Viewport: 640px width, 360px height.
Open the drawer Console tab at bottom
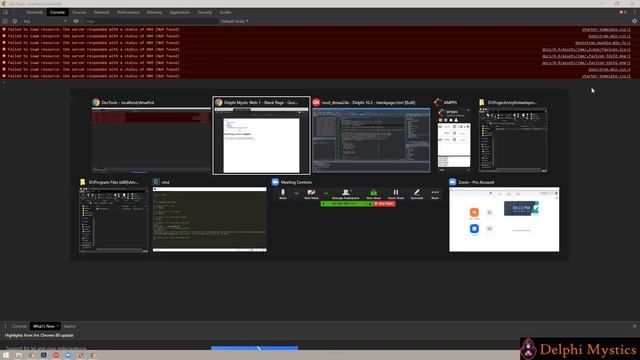click(19, 326)
